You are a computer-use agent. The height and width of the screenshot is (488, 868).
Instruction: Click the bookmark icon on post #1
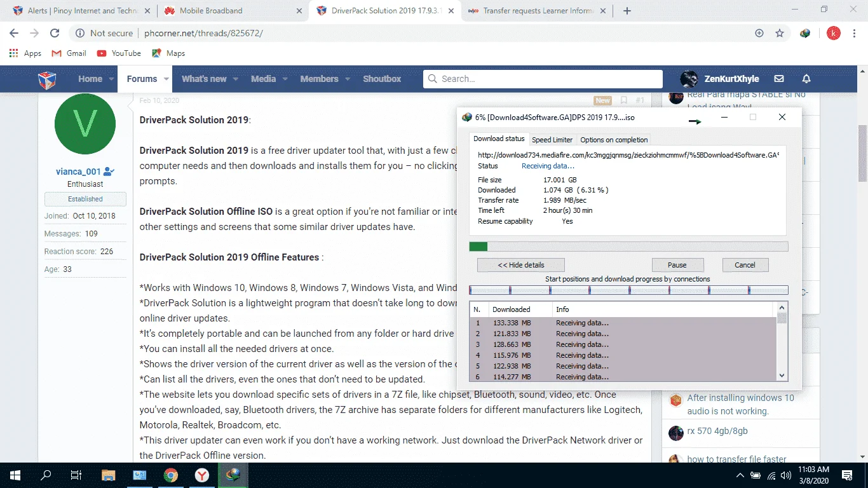coord(623,100)
